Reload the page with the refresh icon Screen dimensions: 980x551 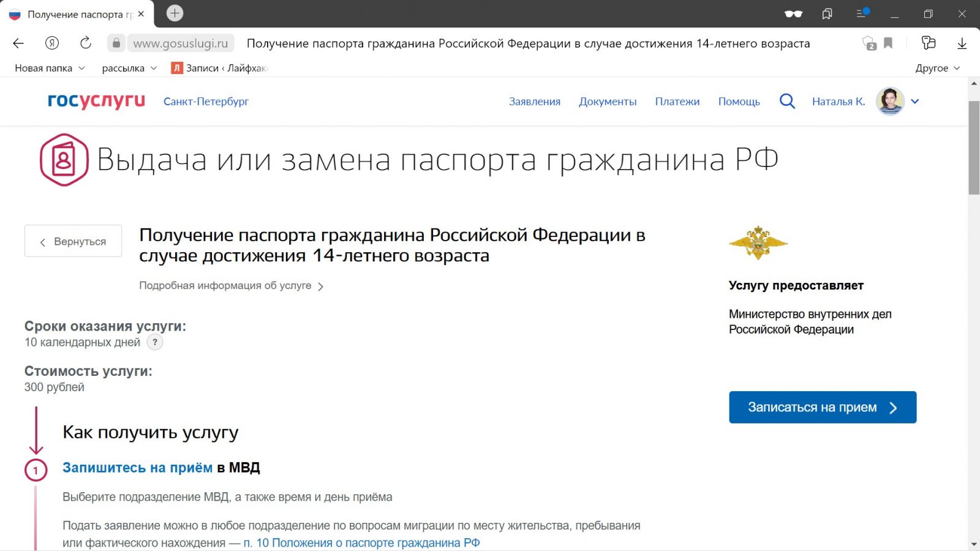pos(86,43)
